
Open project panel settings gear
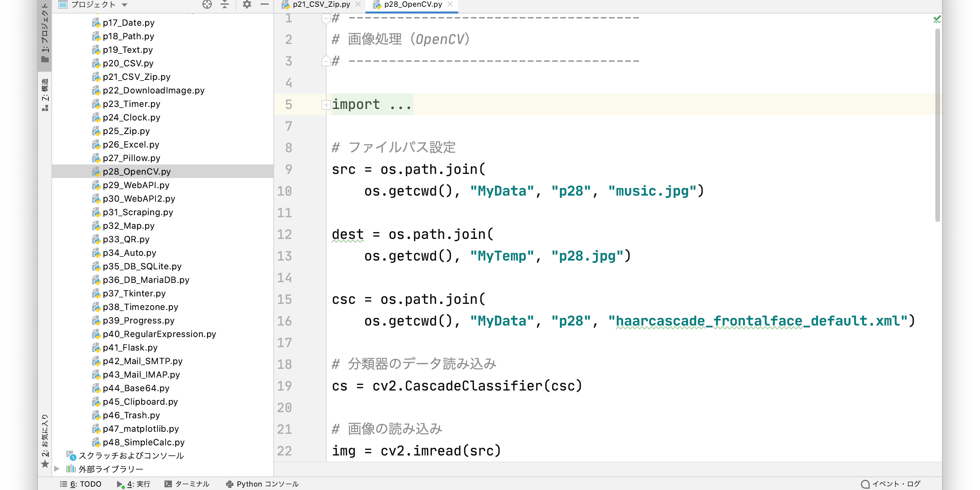(247, 4)
